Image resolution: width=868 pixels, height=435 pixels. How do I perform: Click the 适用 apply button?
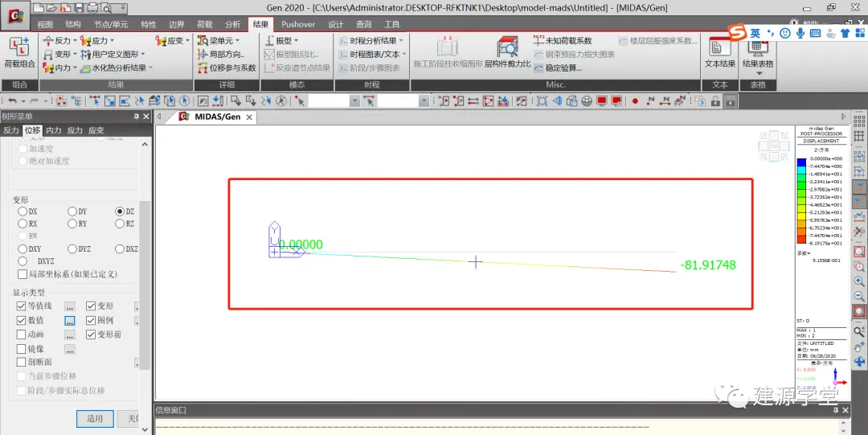pos(95,418)
